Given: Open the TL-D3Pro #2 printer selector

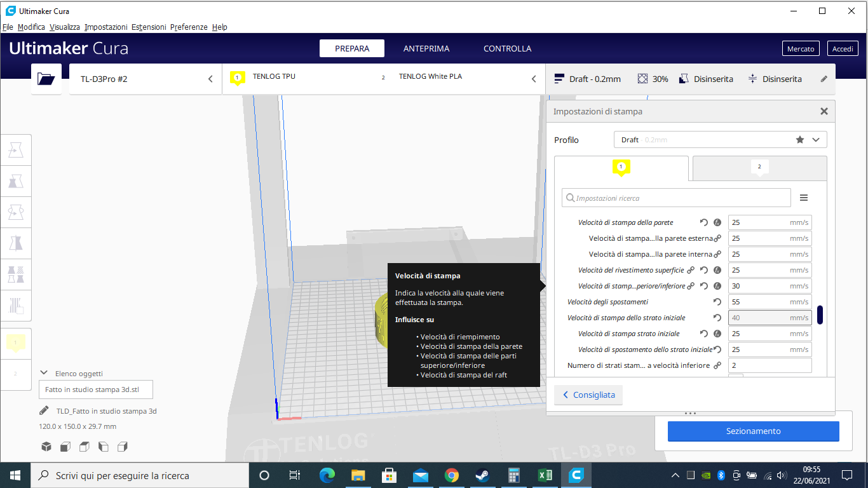Looking at the screenshot, I should click(x=146, y=79).
